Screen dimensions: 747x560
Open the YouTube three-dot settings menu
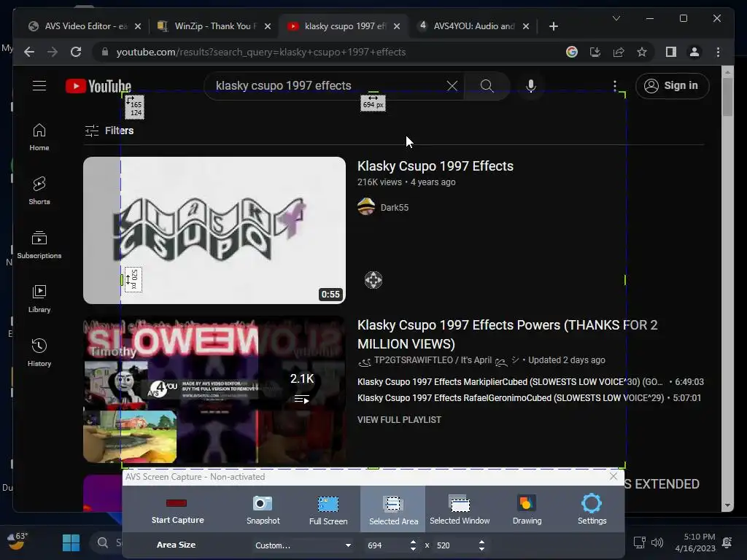click(615, 86)
